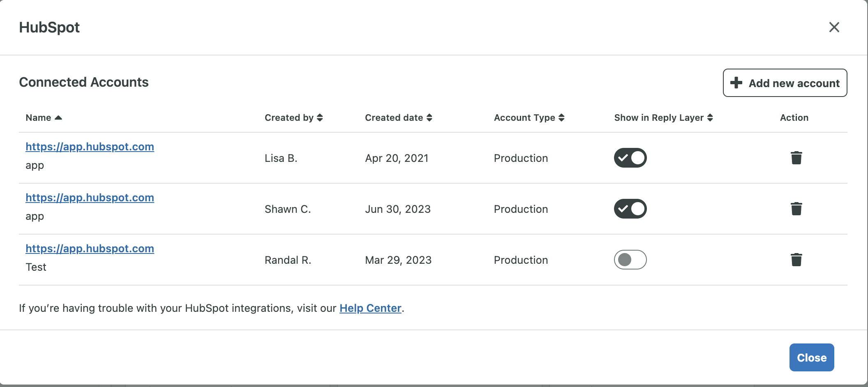Sort accounts by Name column
The width and height of the screenshot is (868, 387).
[x=44, y=118]
